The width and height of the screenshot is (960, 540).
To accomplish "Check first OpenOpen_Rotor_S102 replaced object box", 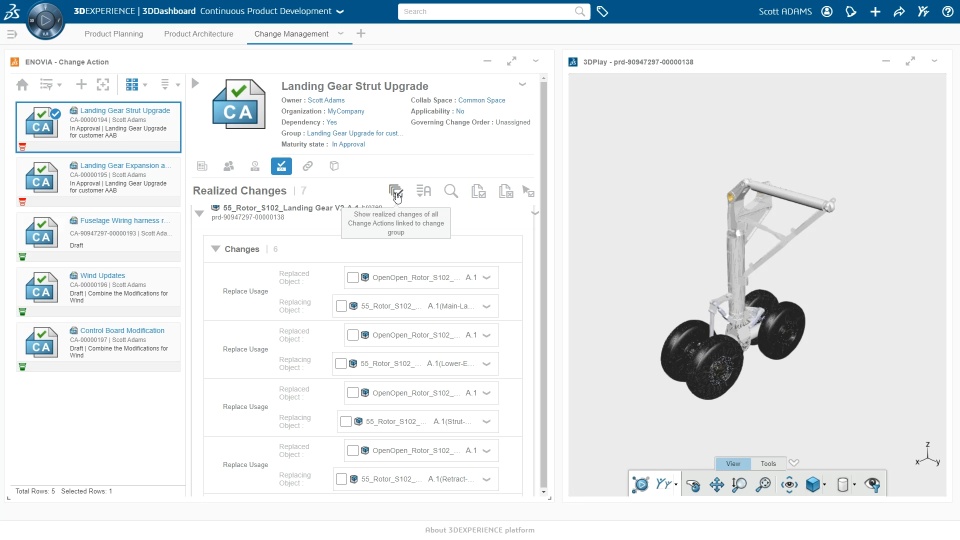I will click(x=353, y=277).
